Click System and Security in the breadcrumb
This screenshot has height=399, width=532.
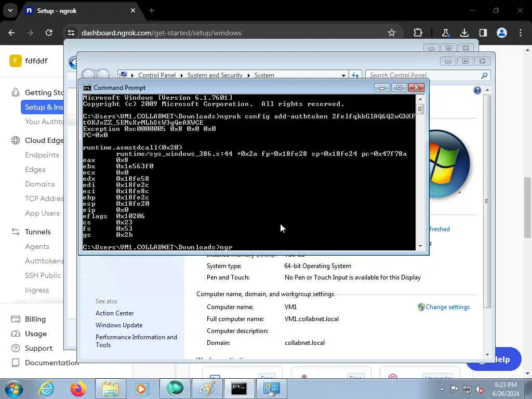(215, 75)
